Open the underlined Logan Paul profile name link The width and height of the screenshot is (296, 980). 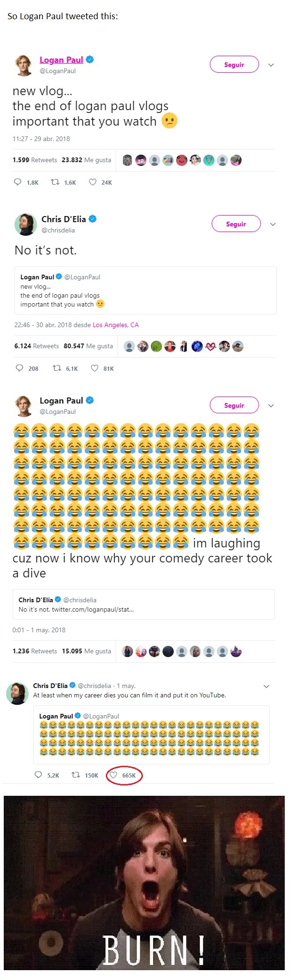pyautogui.click(x=61, y=60)
